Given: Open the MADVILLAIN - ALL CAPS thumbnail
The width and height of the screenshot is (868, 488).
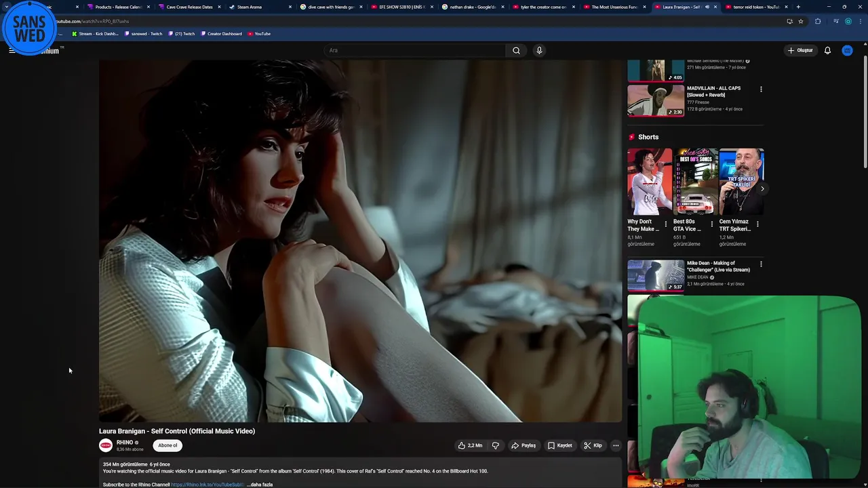Looking at the screenshot, I should click(656, 100).
